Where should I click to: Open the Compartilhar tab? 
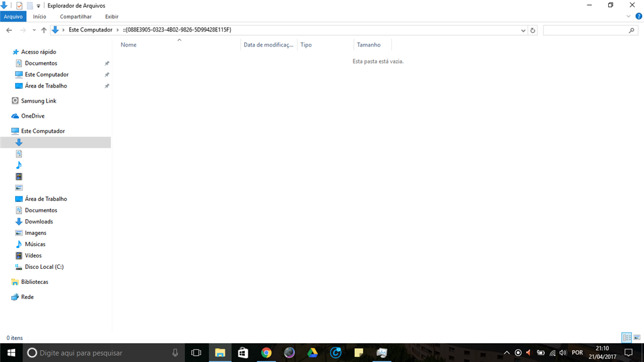tap(75, 16)
